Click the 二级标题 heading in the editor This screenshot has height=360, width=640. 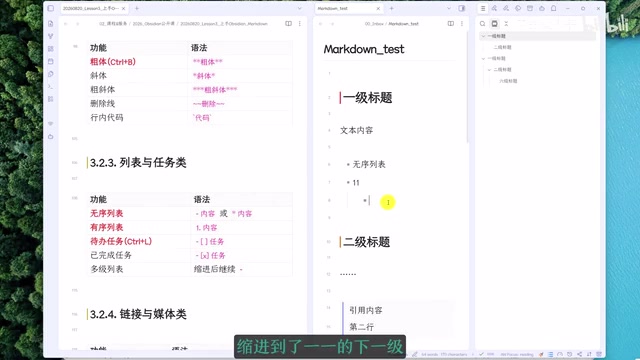pyautogui.click(x=367, y=242)
